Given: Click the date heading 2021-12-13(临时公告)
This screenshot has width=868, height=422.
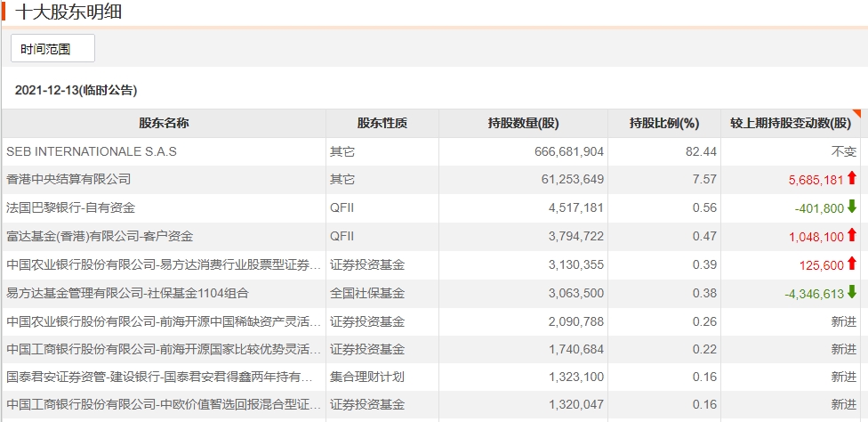Looking at the screenshot, I should (76, 90).
